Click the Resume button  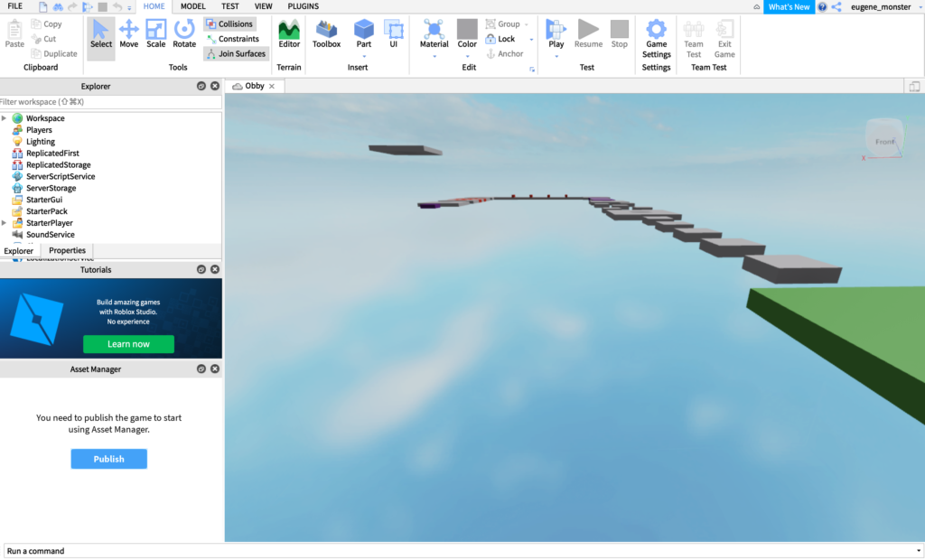[588, 34]
